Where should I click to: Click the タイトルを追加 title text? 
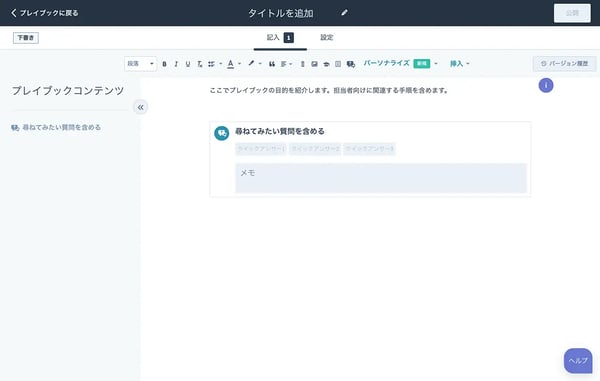[x=281, y=13]
